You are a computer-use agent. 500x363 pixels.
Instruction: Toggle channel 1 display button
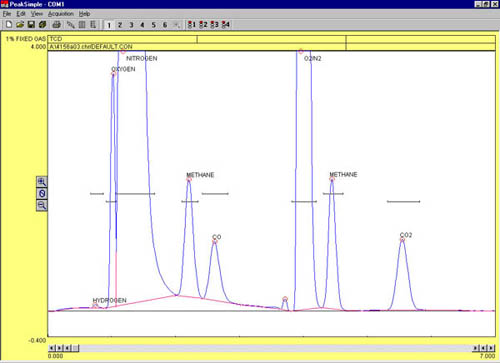(x=109, y=25)
